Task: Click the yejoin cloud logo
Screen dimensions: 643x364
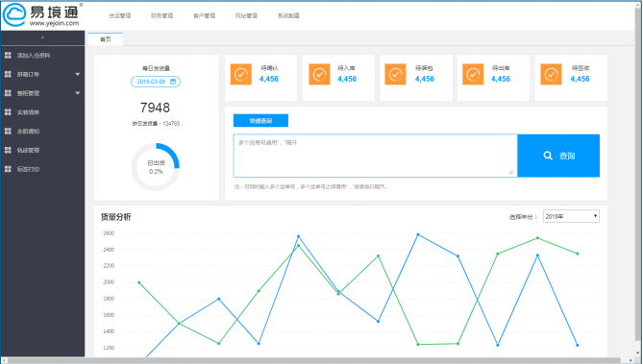Action: (14, 14)
